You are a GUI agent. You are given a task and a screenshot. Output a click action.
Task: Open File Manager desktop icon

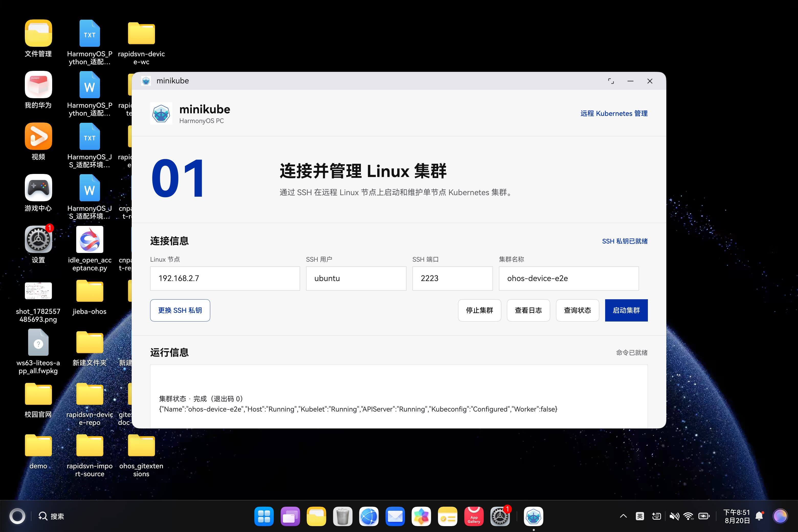[x=38, y=33]
